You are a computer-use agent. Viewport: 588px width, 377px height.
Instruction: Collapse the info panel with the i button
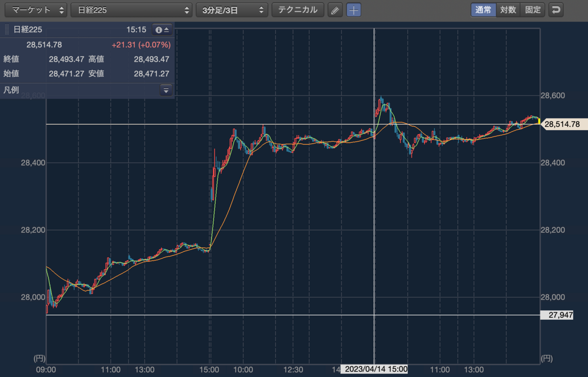[x=162, y=30]
